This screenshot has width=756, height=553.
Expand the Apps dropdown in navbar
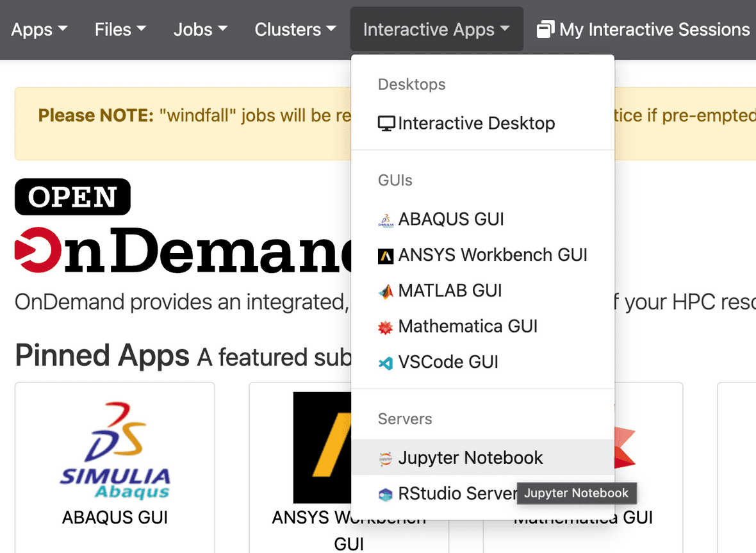[39, 29]
